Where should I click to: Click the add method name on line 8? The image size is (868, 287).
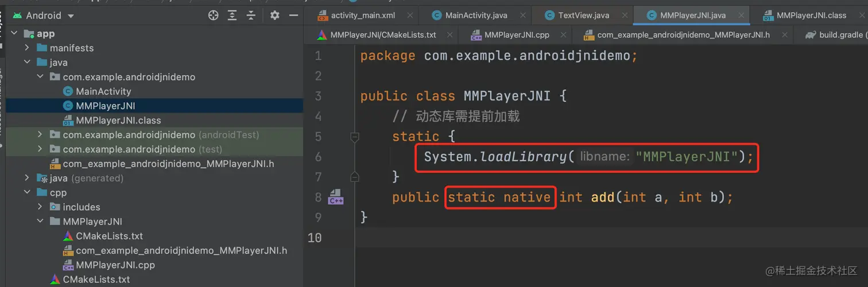coord(603,197)
